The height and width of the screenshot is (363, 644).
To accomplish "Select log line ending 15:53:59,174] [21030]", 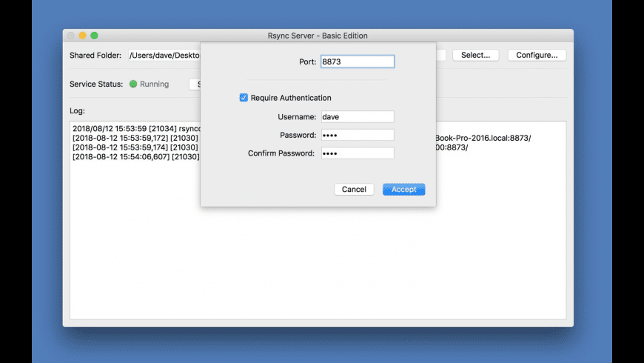I will click(135, 147).
